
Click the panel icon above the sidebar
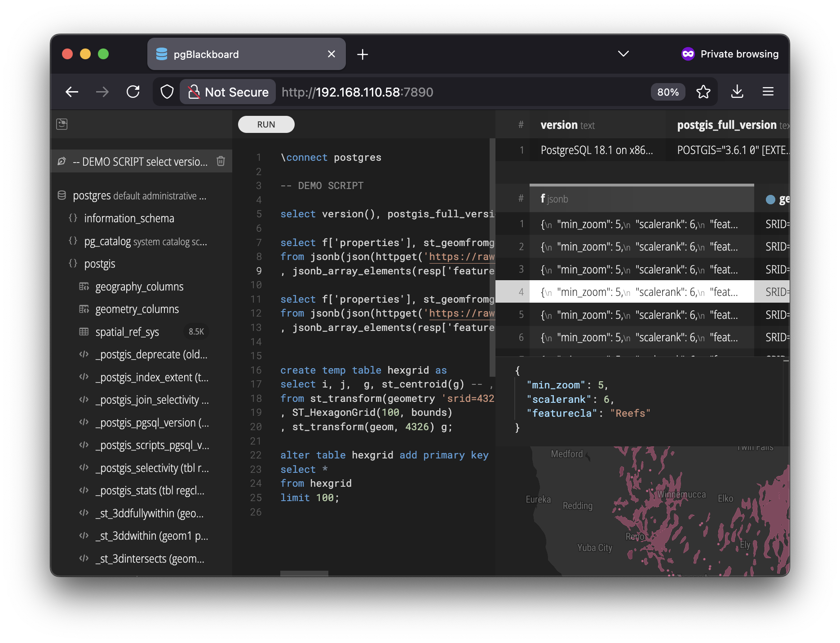pos(62,124)
